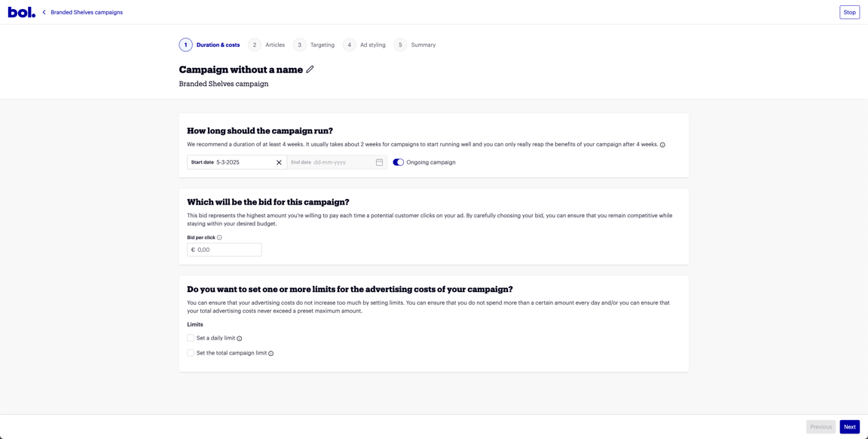The height and width of the screenshot is (439, 868).
Task: Show daily limit info icon
Action: pos(240,339)
